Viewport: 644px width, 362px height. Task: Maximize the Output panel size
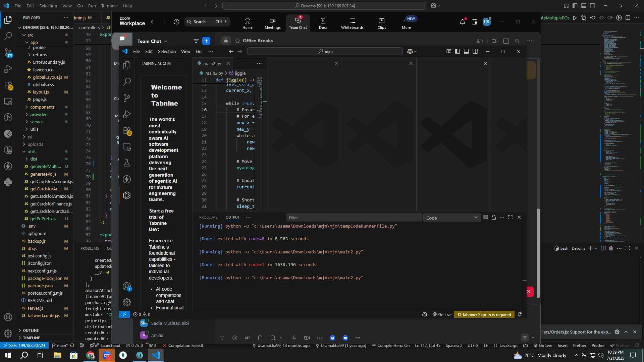[510, 218]
